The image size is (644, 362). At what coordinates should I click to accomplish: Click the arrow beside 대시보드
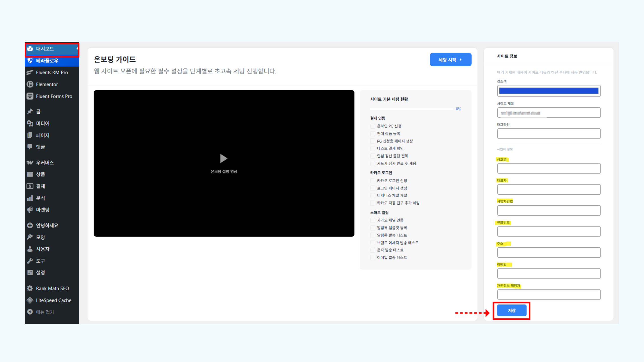[x=77, y=49]
